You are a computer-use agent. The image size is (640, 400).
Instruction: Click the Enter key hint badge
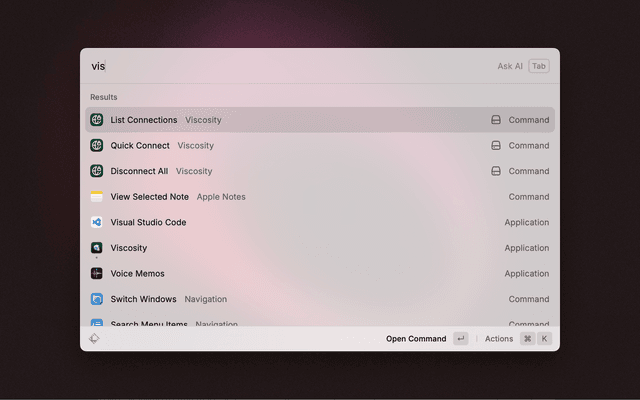pos(460,339)
